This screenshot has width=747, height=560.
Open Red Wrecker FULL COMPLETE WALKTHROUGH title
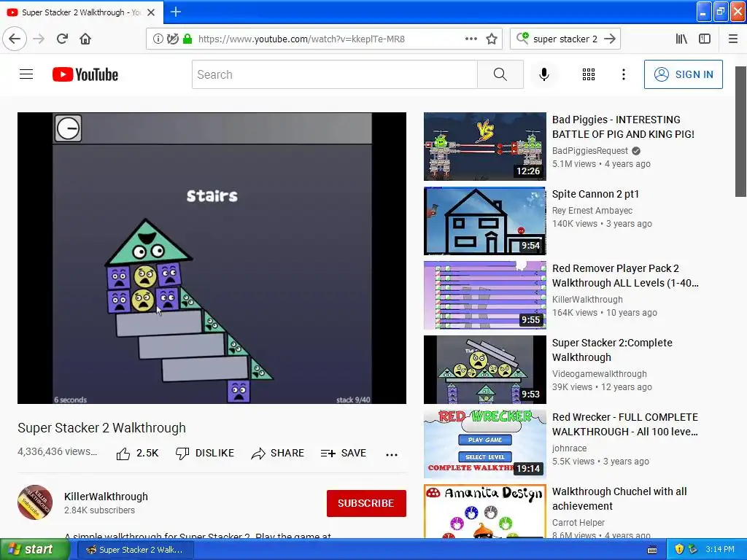tap(625, 424)
